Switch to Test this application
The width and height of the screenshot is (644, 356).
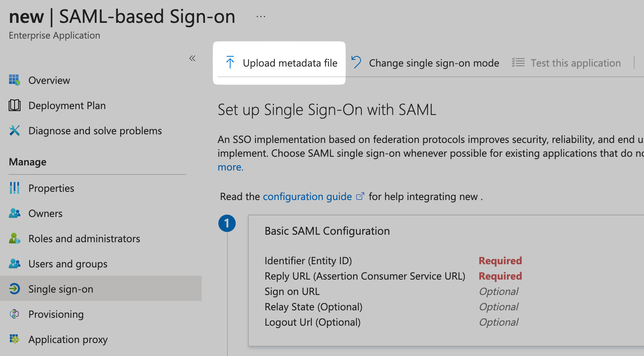(575, 63)
